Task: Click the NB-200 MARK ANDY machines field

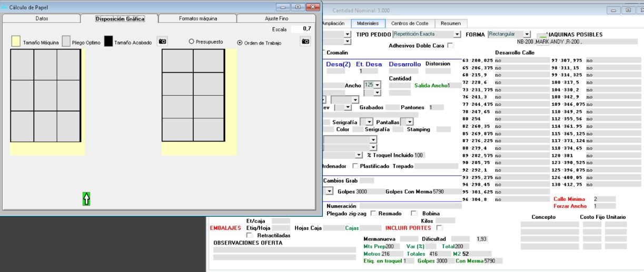Action: point(577,42)
